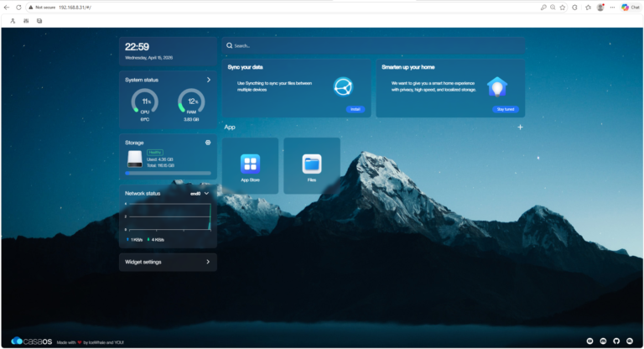Open the account profile icon in CasaOS toolbar

tap(13, 20)
